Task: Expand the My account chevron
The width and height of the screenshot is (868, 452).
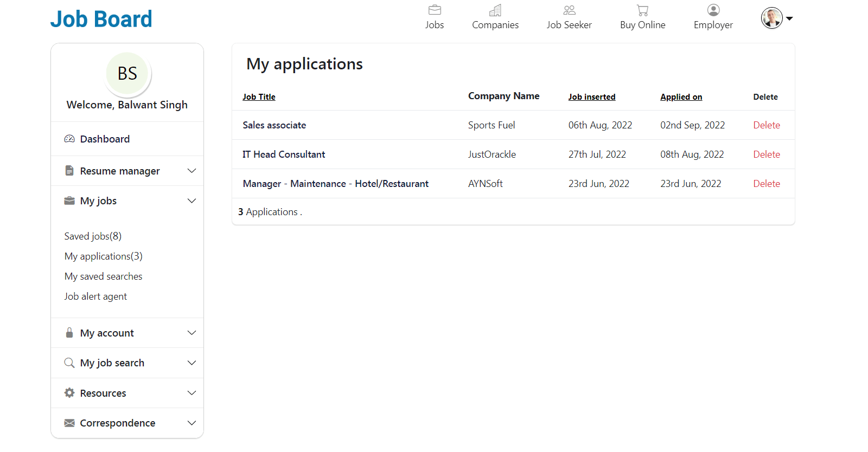Action: tap(192, 333)
